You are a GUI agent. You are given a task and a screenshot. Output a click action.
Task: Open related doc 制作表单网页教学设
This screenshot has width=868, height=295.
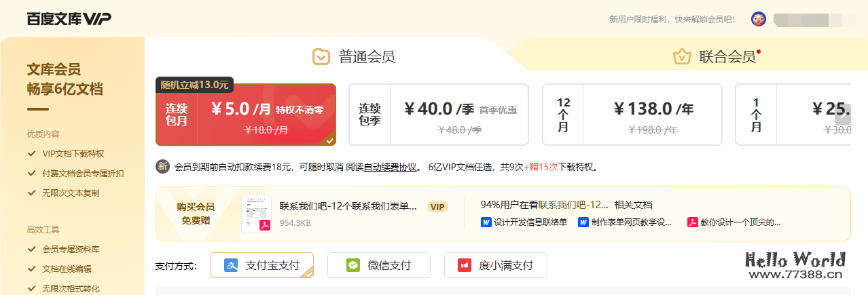click(632, 222)
